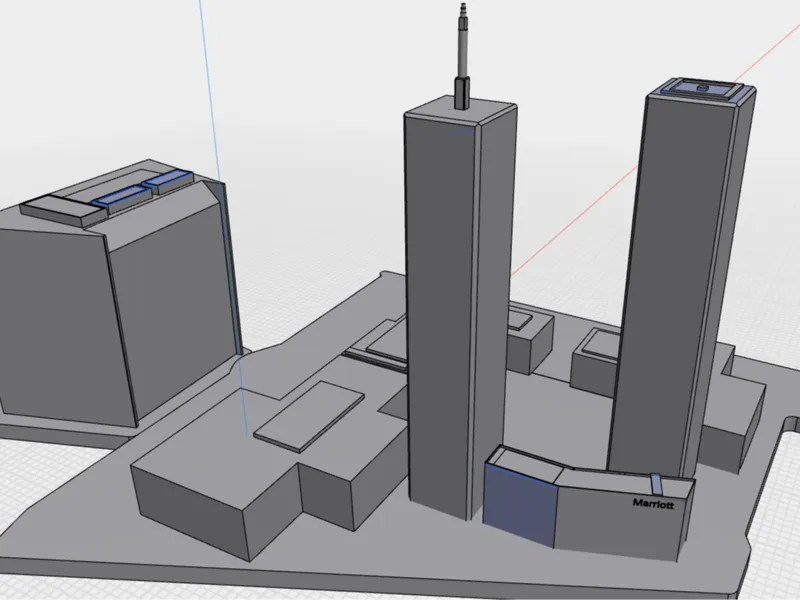Select the blue highlighted end face of the Marriott building
Screen dimensions: 800x600
click(x=520, y=505)
